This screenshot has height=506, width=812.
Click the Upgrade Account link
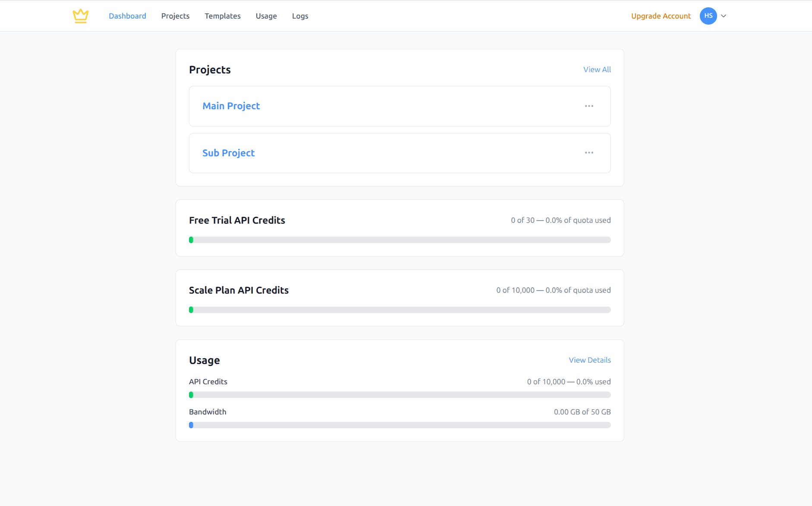click(661, 16)
